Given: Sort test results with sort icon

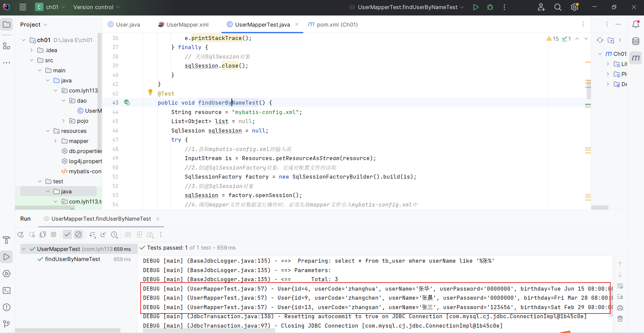Looking at the screenshot, I should point(92,234).
